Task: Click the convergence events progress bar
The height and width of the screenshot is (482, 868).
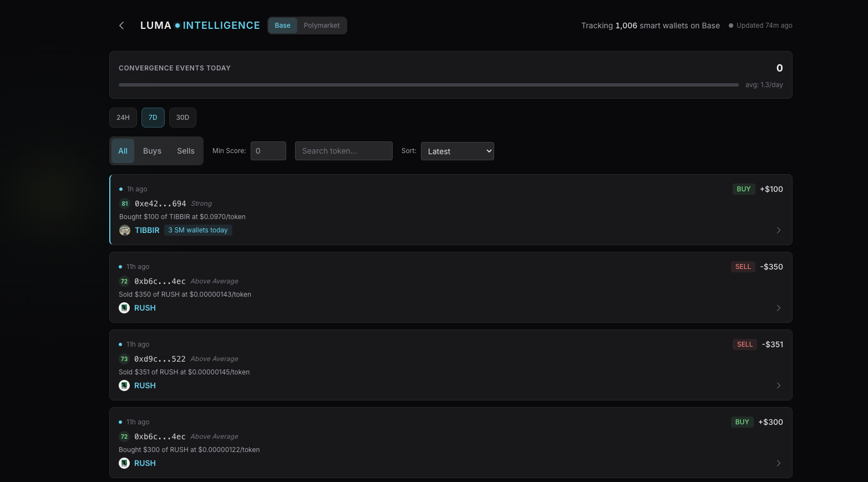Action: coord(428,84)
